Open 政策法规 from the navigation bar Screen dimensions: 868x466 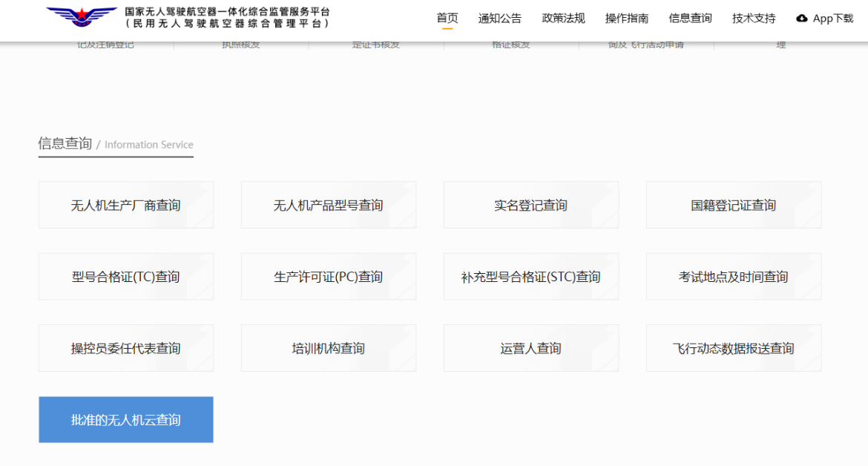point(563,19)
